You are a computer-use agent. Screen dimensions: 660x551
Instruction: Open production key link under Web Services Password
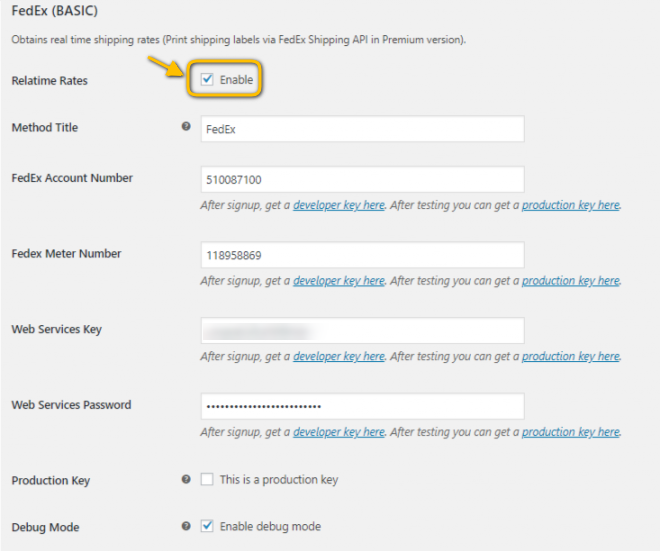571,432
